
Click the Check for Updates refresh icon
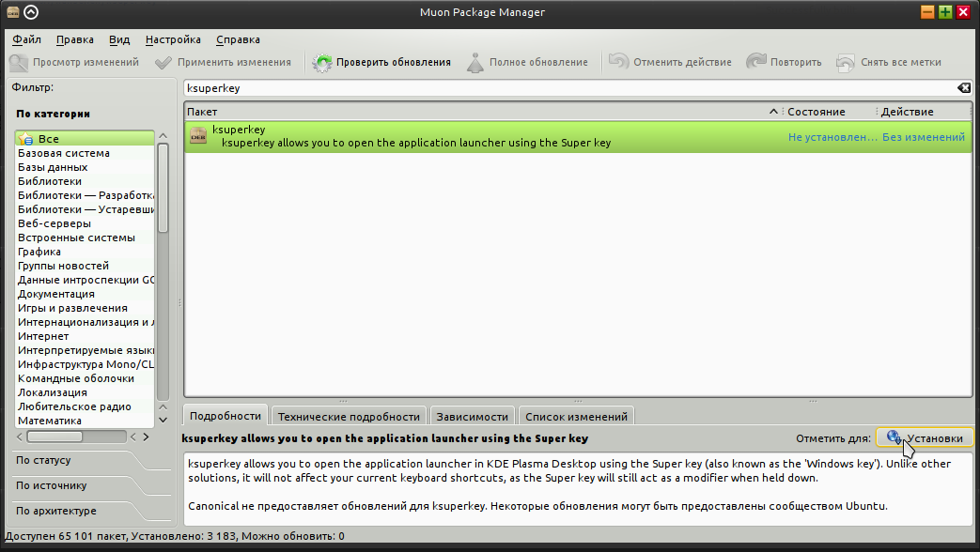point(322,63)
